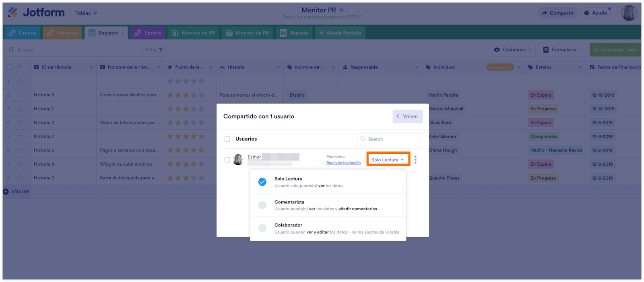Open the Filtro filter button
Image resolution: width=644 pixels, height=282 pixels.
pos(154,50)
